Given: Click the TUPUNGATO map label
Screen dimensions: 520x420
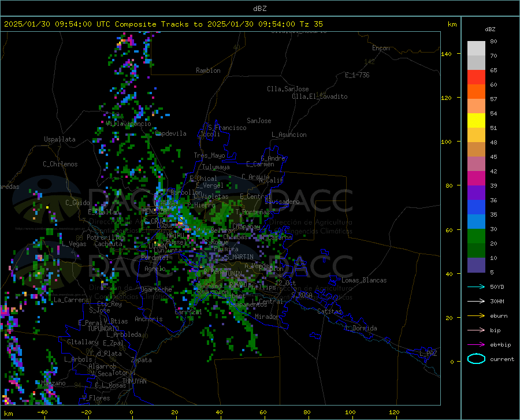Looking at the screenshot, I should (103, 329).
